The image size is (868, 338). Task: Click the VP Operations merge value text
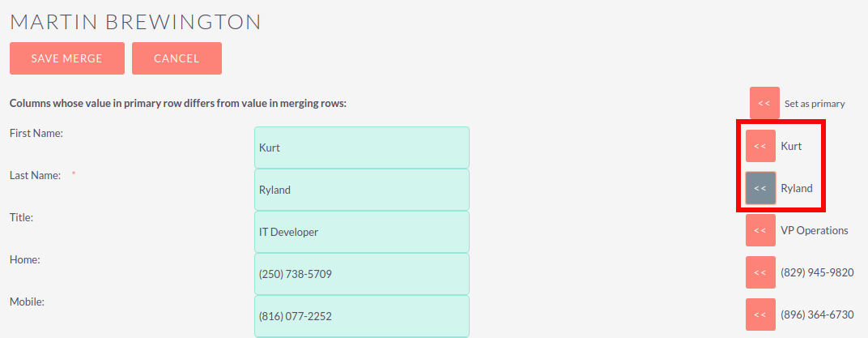coord(814,230)
